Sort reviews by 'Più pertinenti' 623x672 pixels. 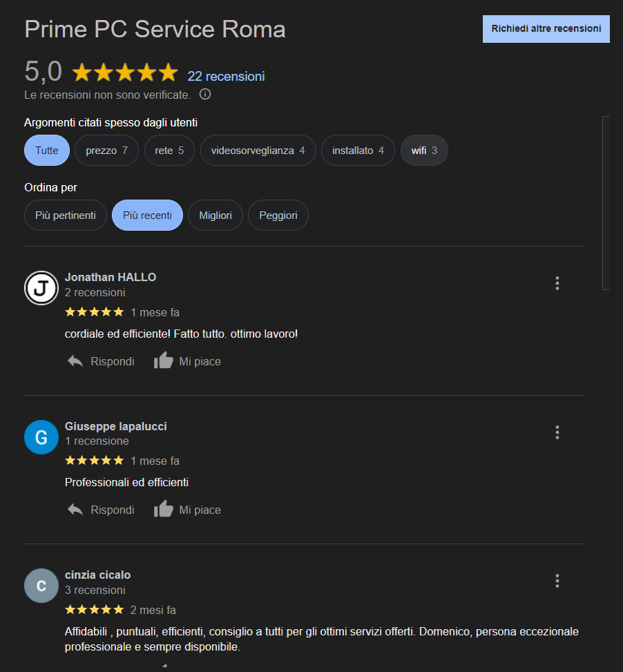click(66, 215)
